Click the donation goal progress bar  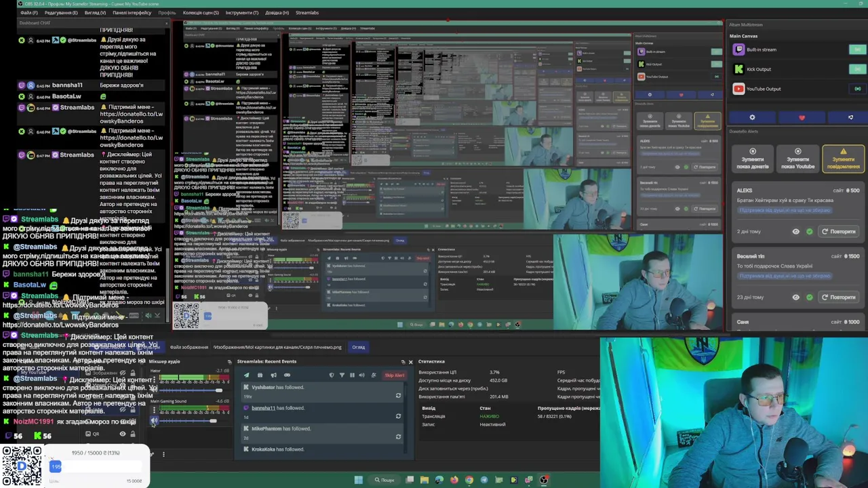point(95,466)
